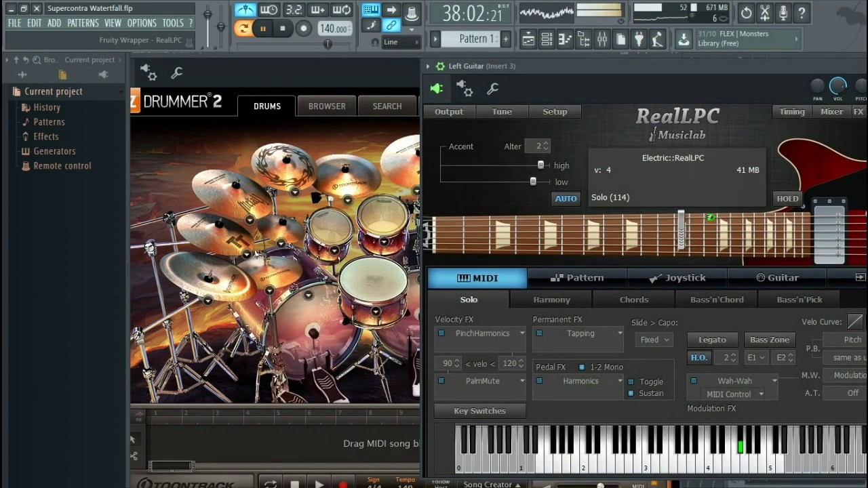Toggle the metronome icon
The image size is (868, 488).
pos(245,10)
